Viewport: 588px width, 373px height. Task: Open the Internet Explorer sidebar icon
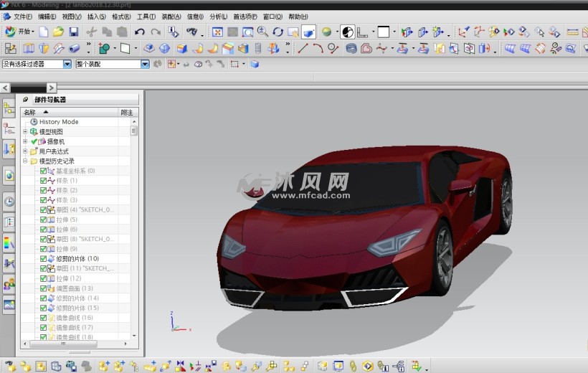click(x=9, y=176)
